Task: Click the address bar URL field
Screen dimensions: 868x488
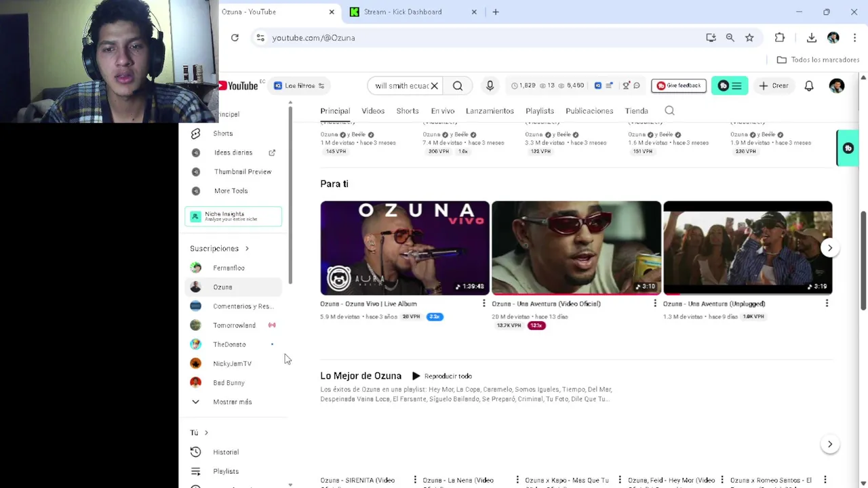Action: point(475,38)
